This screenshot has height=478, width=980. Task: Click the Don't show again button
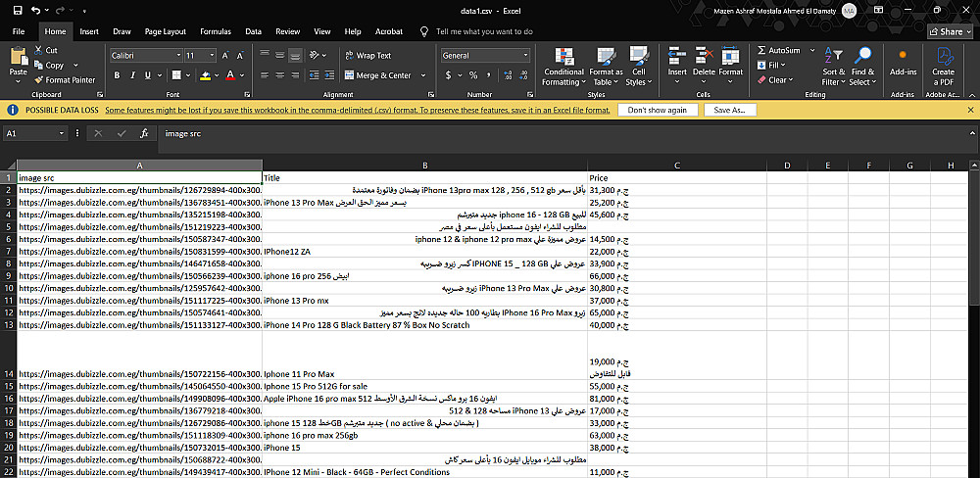coord(658,111)
